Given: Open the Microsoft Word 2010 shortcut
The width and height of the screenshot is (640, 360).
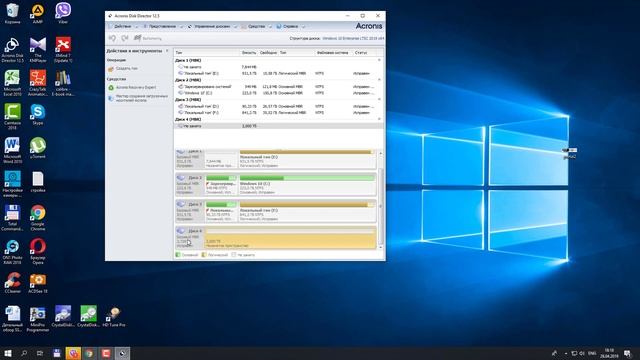Looking at the screenshot, I should click(x=12, y=151).
